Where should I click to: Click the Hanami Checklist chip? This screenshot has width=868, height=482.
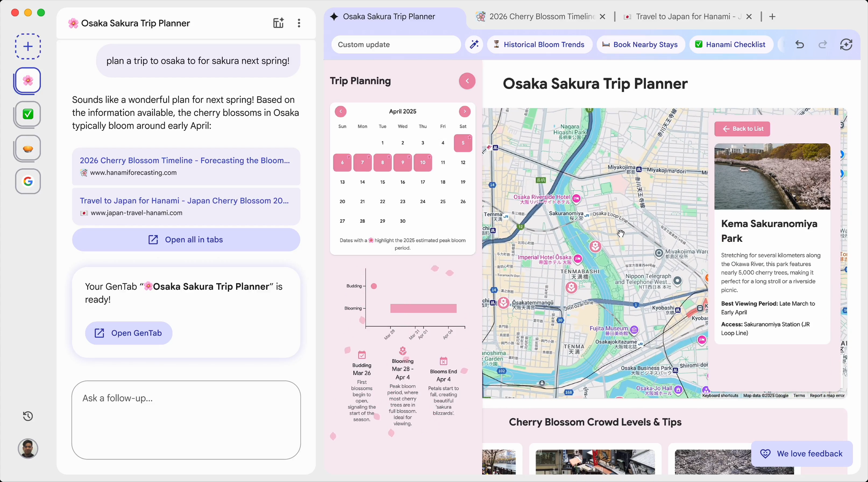(x=730, y=44)
